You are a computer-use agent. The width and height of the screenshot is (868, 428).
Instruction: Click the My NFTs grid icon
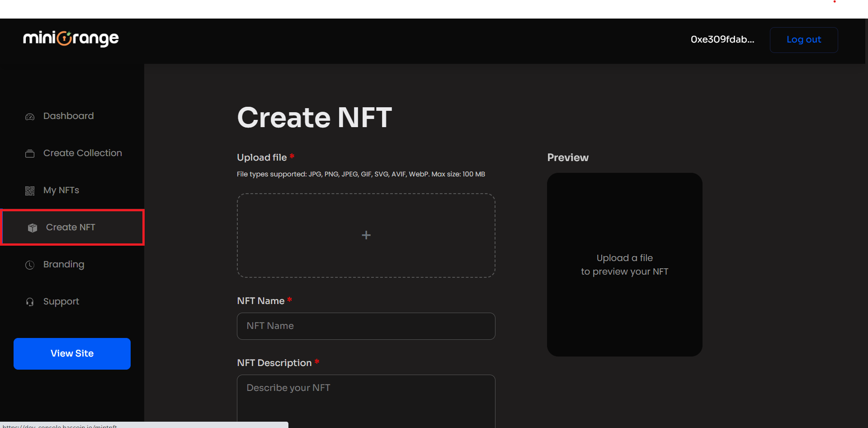click(x=30, y=191)
